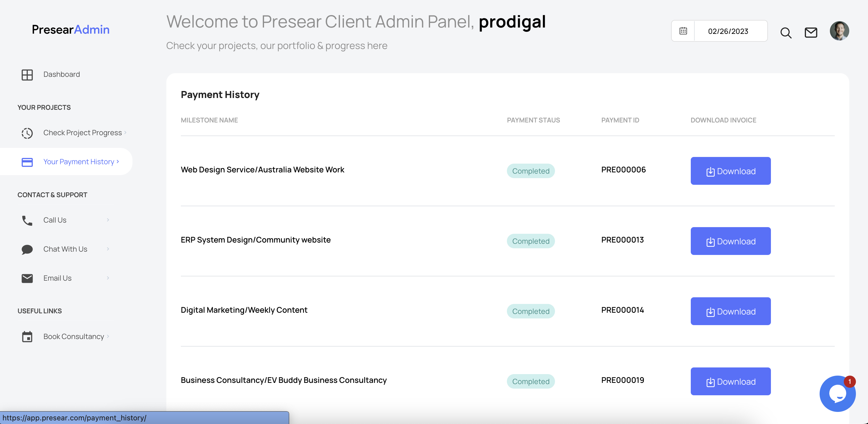Expand the Call Us chevron arrow
The width and height of the screenshot is (868, 424).
point(108,220)
